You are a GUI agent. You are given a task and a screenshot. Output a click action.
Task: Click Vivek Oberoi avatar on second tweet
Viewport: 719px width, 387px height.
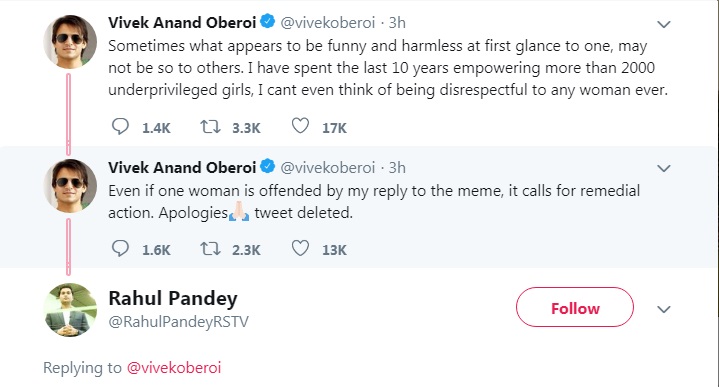70,186
